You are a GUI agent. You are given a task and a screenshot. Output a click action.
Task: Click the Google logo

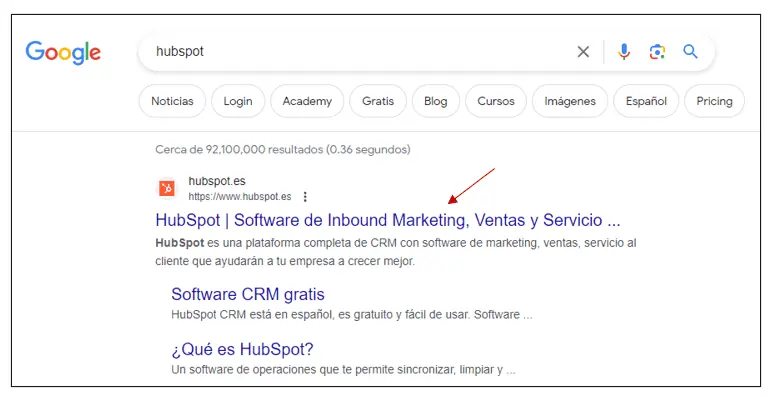click(63, 53)
